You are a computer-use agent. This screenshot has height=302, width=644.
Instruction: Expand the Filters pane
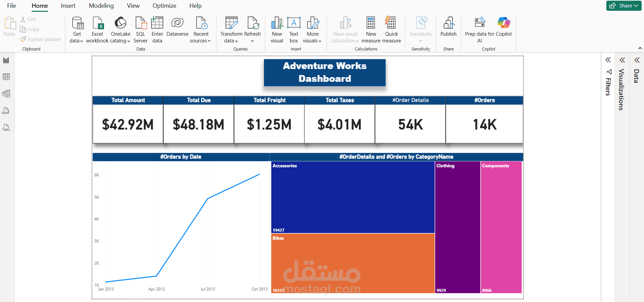[608, 60]
